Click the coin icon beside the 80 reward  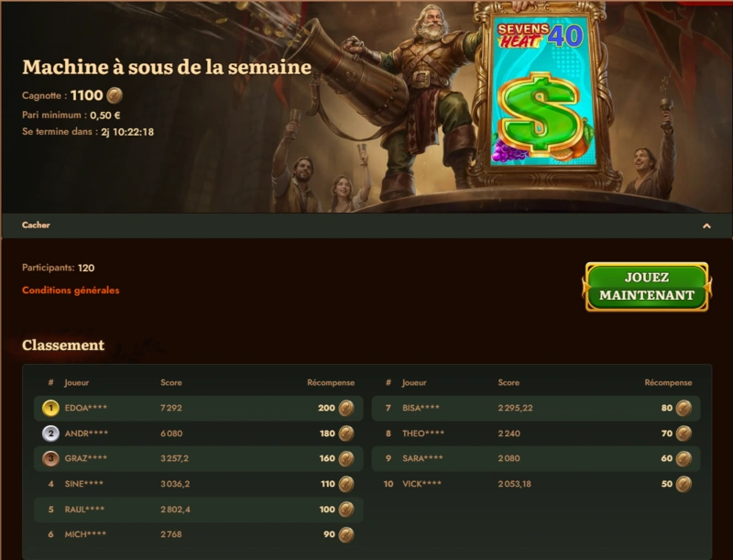tap(684, 408)
